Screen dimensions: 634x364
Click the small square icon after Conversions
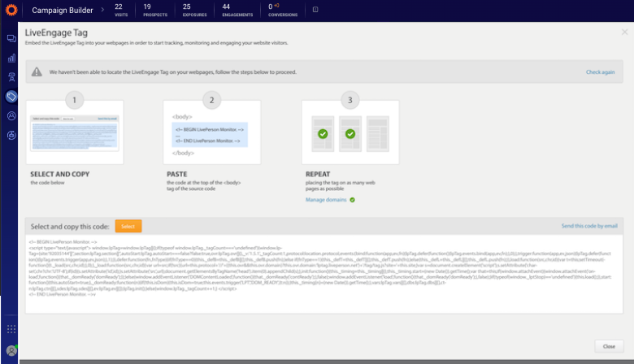click(x=315, y=10)
